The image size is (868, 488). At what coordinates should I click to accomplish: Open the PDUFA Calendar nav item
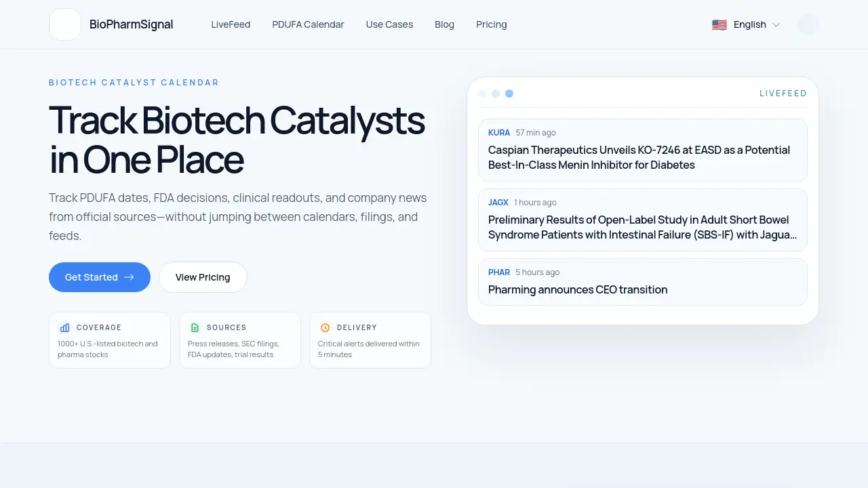pos(308,24)
